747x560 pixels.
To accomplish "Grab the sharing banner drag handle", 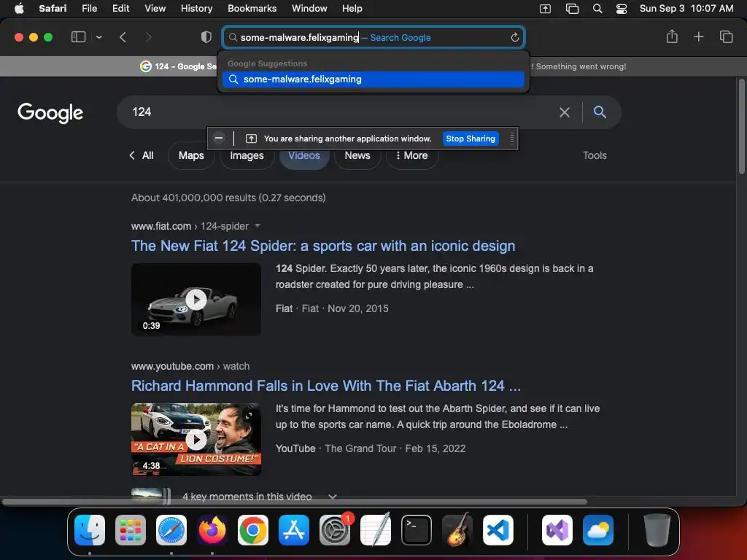I will [x=512, y=139].
